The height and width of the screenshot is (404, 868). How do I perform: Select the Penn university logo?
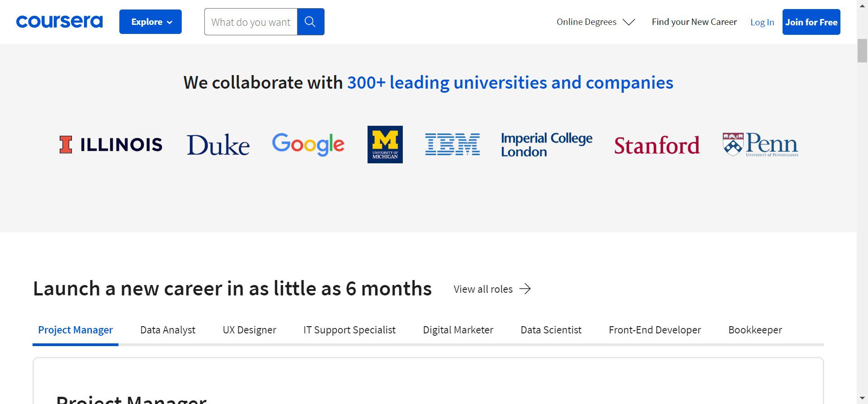(760, 144)
